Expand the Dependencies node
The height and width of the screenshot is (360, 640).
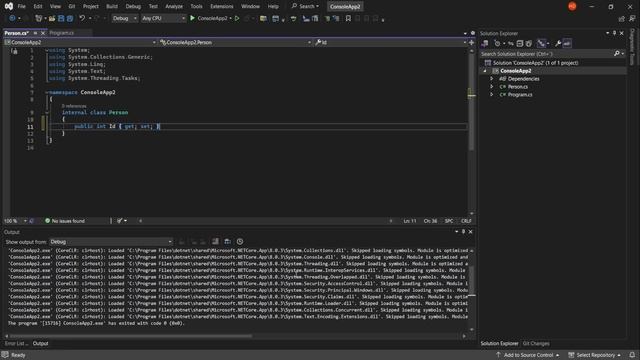coord(492,79)
